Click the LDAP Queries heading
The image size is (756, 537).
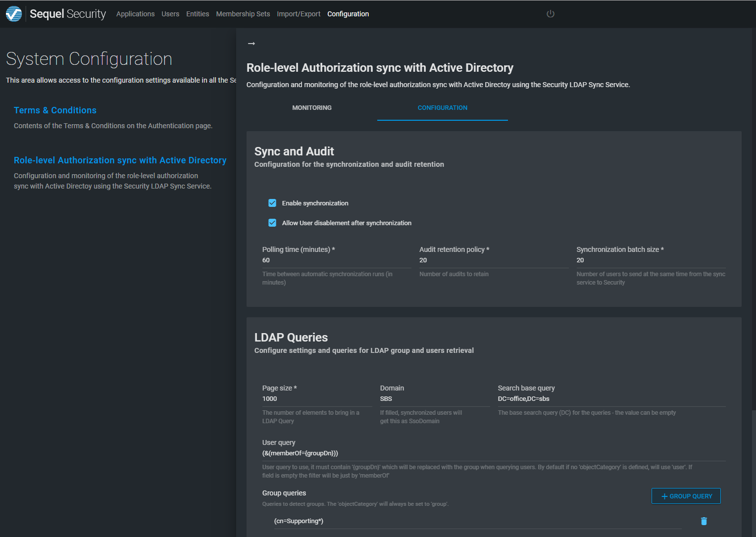coord(291,338)
